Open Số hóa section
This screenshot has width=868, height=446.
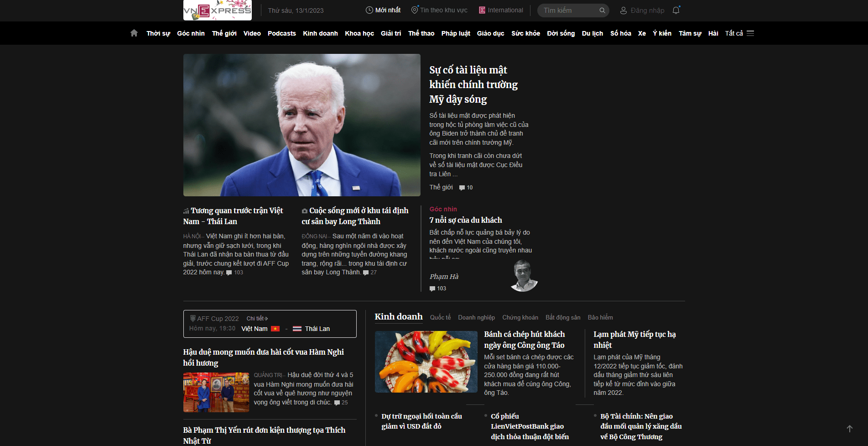[x=621, y=33]
